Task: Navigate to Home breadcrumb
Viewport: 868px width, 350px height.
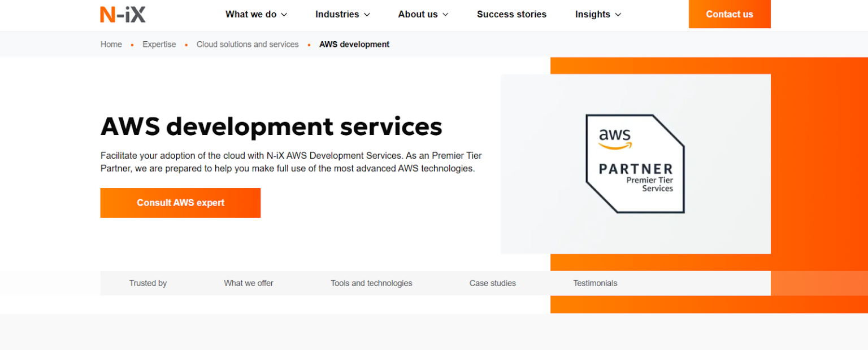Action: 111,45
